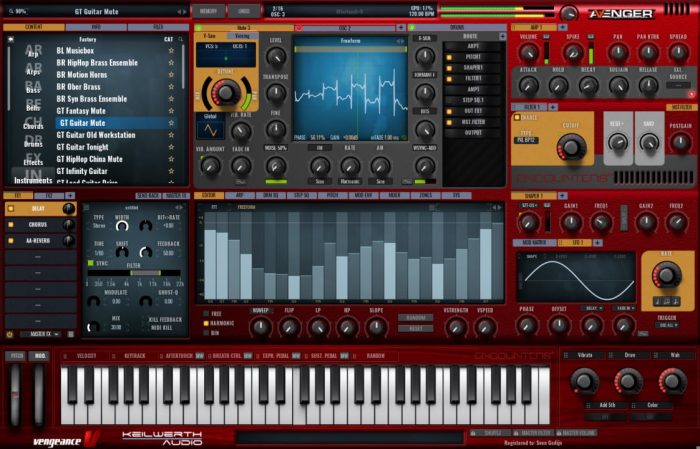Image resolution: width=700 pixels, height=449 pixels.
Task: Click the LFO note sync icons
Action: (x=667, y=301)
